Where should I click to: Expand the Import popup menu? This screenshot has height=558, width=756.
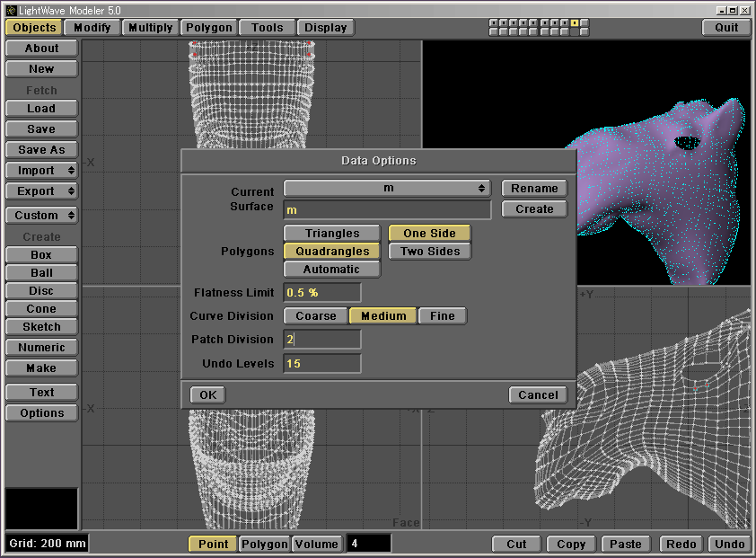41,171
